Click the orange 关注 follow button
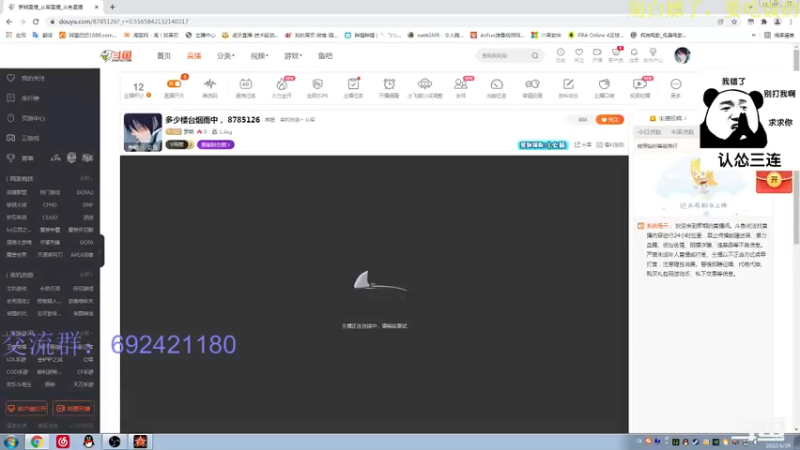The image size is (800, 450). [610, 119]
